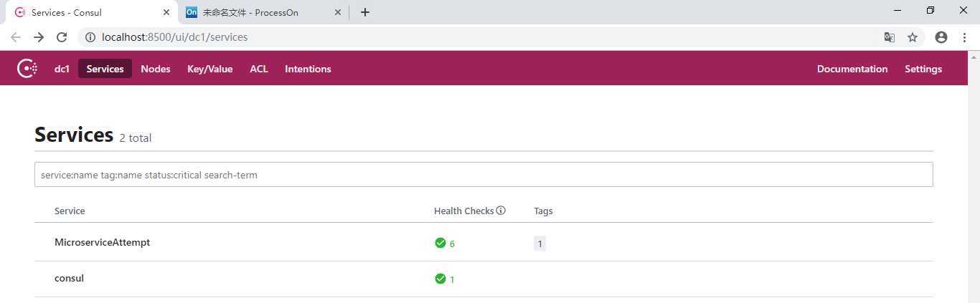Image resolution: width=980 pixels, height=303 pixels.
Task: Go to Nodes nav item
Action: point(156,69)
